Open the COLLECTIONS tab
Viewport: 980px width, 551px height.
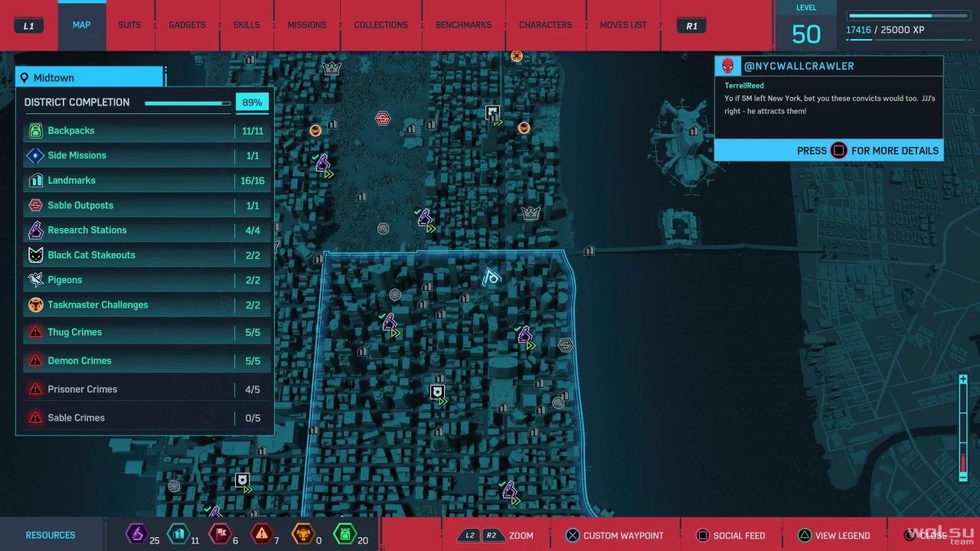(x=381, y=25)
